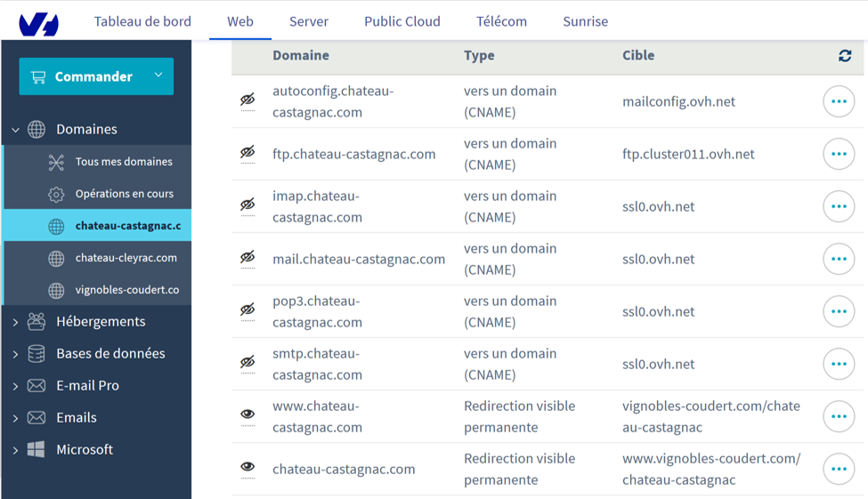Open the Tableau de bord tab
Image resolution: width=868 pixels, height=499 pixels.
tap(142, 21)
